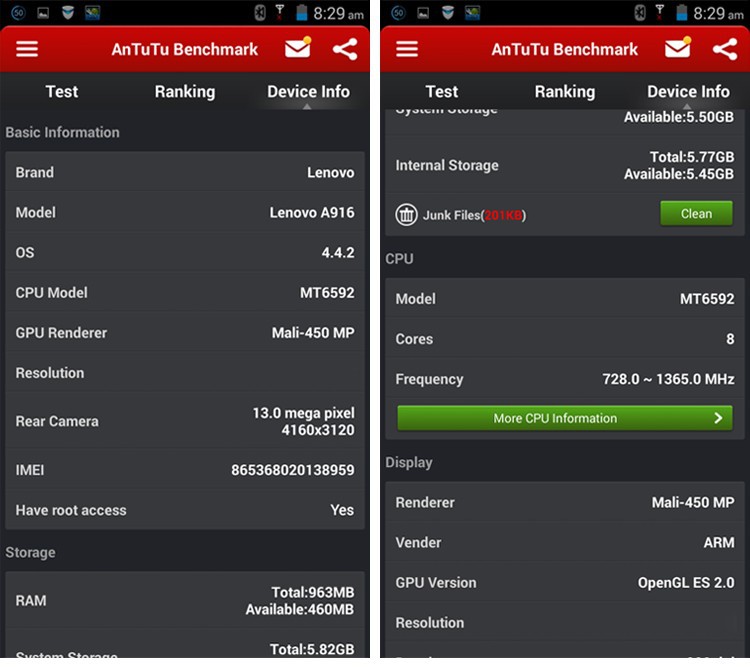Select Device Info tab on left screen
Viewport: 750px width, 667px height.
[x=309, y=91]
